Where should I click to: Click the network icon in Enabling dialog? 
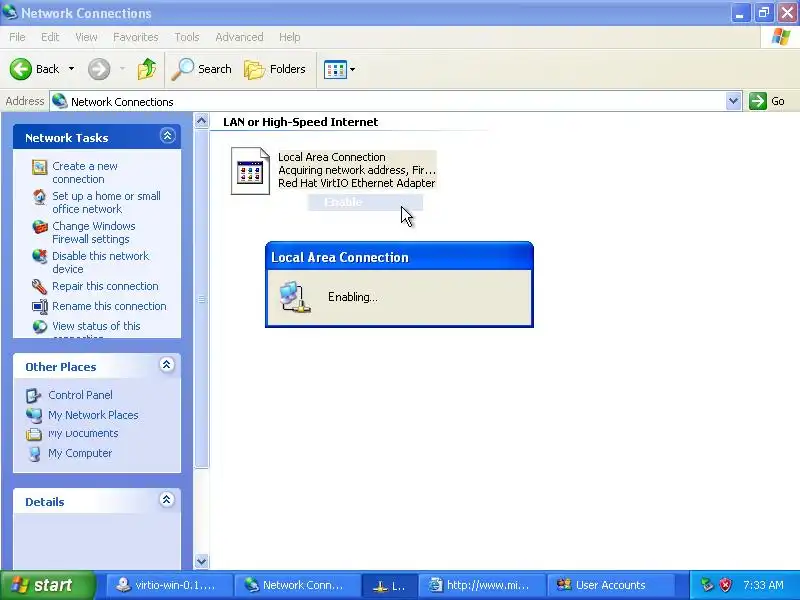[294, 296]
